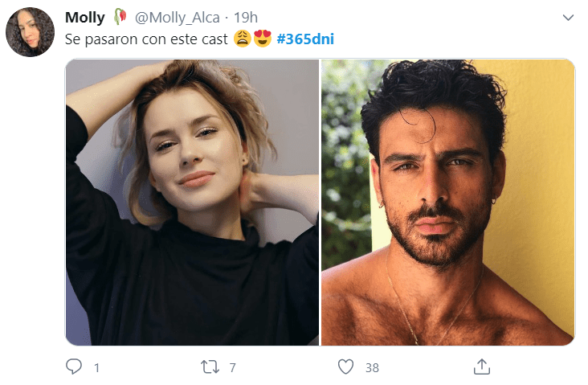Open the @Molly_Alca handle link
This screenshot has height=385, width=588.
tap(177, 18)
